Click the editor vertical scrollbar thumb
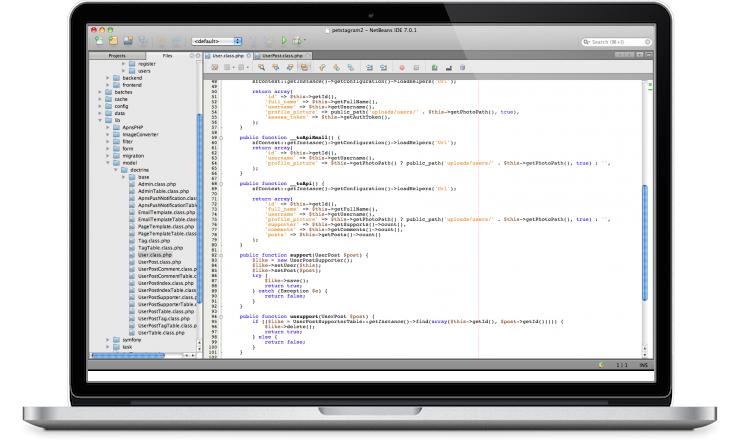740x440 pixels. point(645,243)
